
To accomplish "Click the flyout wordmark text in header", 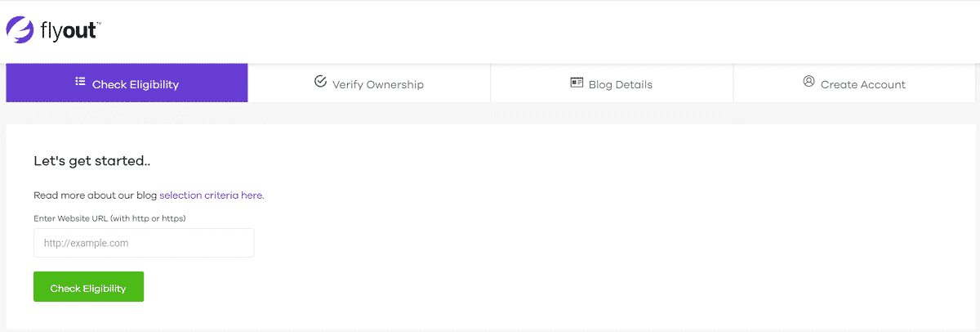I will 68,31.
